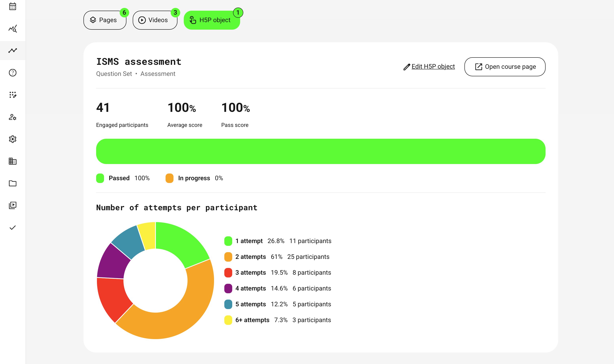Click the 6+ attempts legend entry

click(x=252, y=320)
